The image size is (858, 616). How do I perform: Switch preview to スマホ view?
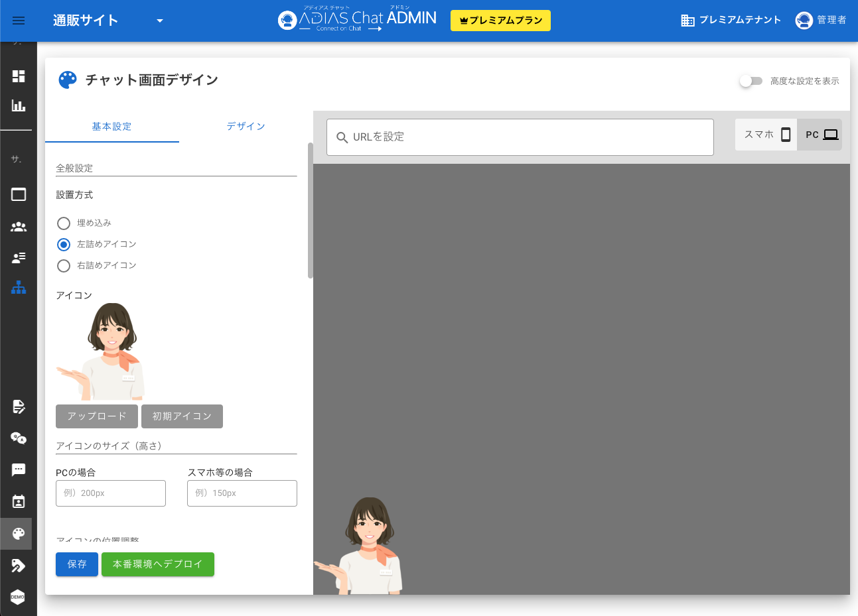[766, 135]
